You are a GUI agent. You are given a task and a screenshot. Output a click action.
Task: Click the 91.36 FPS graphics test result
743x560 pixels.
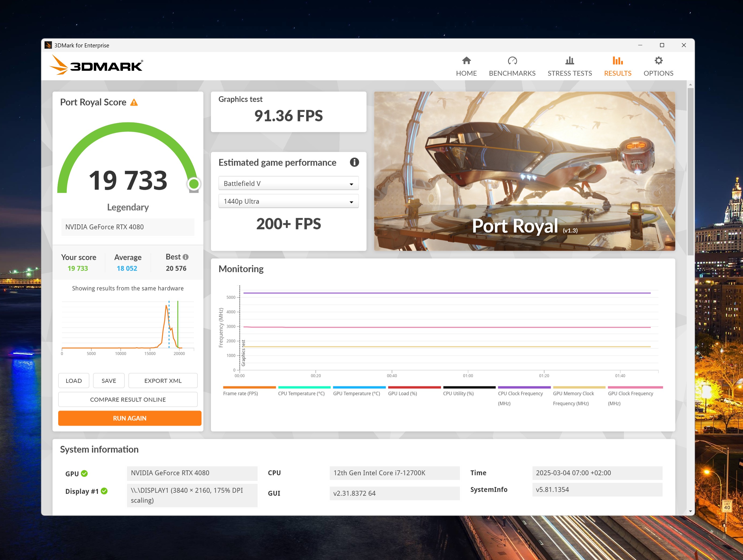[289, 116]
